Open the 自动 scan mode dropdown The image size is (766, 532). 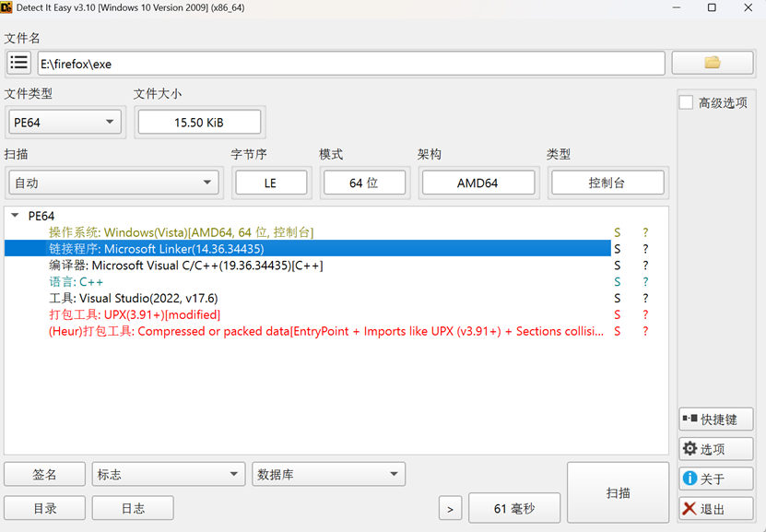113,183
